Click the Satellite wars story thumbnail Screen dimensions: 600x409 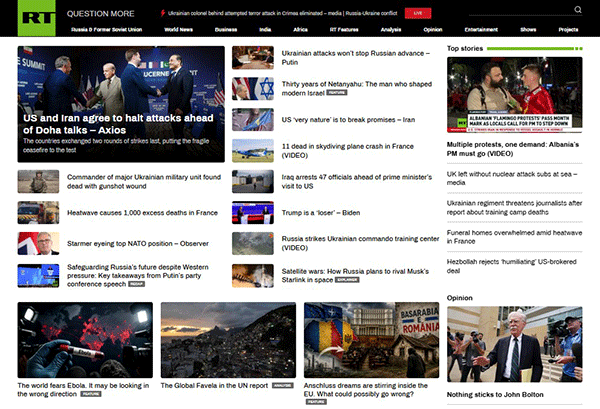coord(253,275)
